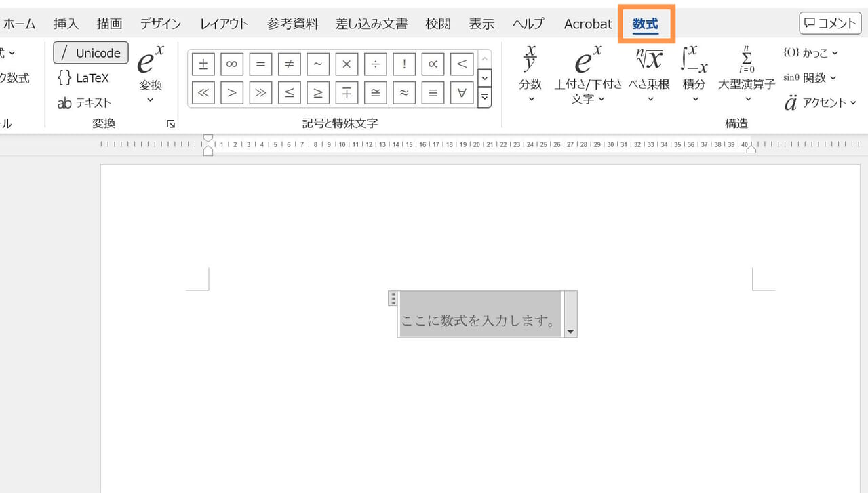Open 上付き/下付き文字 script structures menu

[x=588, y=75]
